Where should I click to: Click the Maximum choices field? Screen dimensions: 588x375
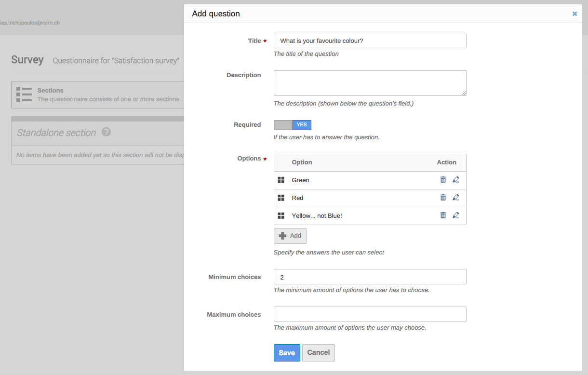point(370,314)
